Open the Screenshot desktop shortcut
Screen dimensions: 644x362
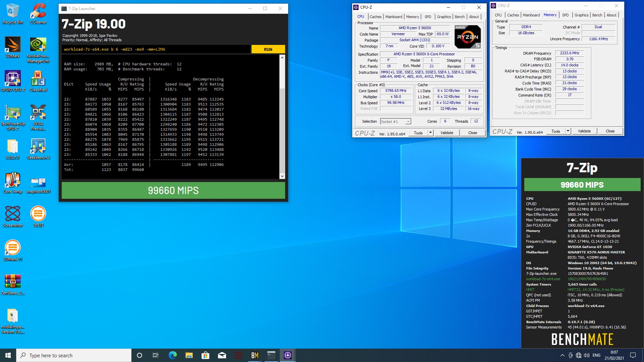coord(13,217)
